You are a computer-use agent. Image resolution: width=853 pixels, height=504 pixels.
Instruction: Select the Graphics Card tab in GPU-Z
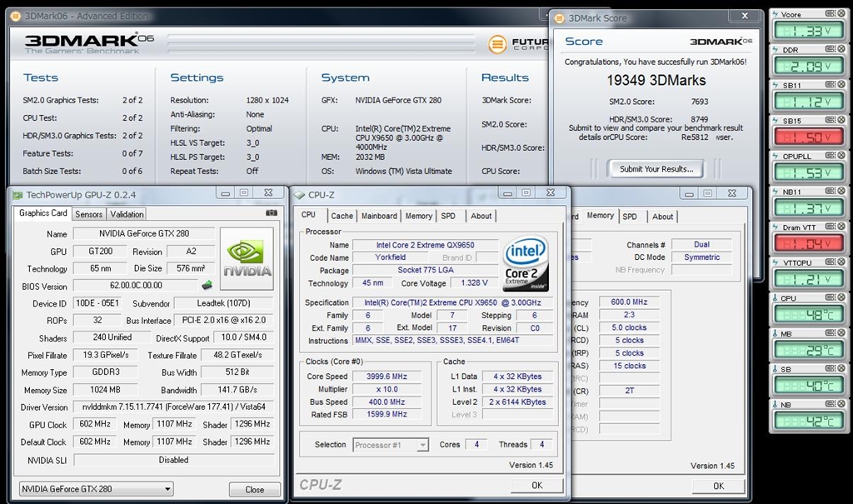(43, 212)
